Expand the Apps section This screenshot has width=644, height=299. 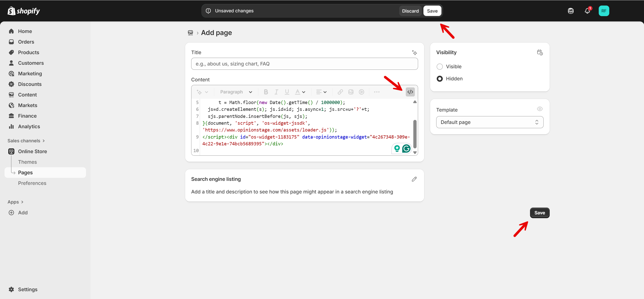point(15,202)
